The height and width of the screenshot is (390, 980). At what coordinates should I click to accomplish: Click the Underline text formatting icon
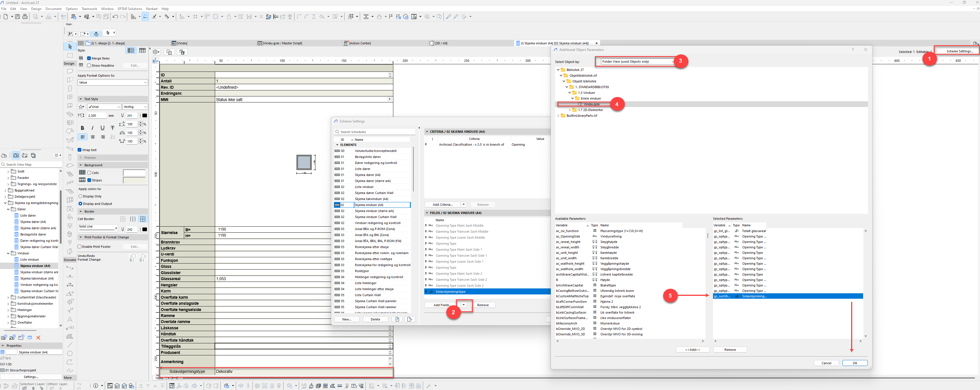point(102,128)
